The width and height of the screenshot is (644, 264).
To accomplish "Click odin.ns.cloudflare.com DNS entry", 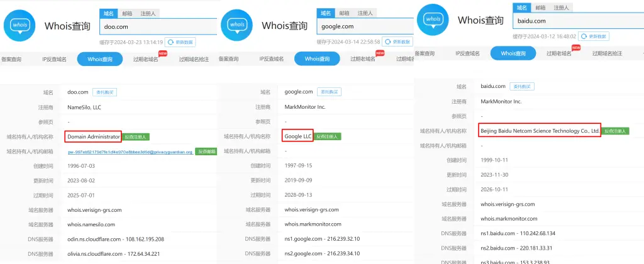I will pyautogui.click(x=116, y=239).
